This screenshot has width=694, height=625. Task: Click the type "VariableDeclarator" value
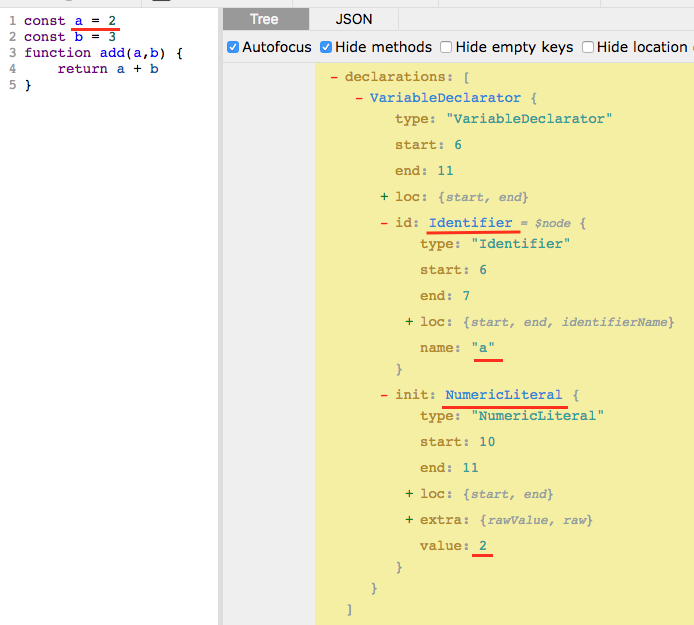(x=529, y=119)
